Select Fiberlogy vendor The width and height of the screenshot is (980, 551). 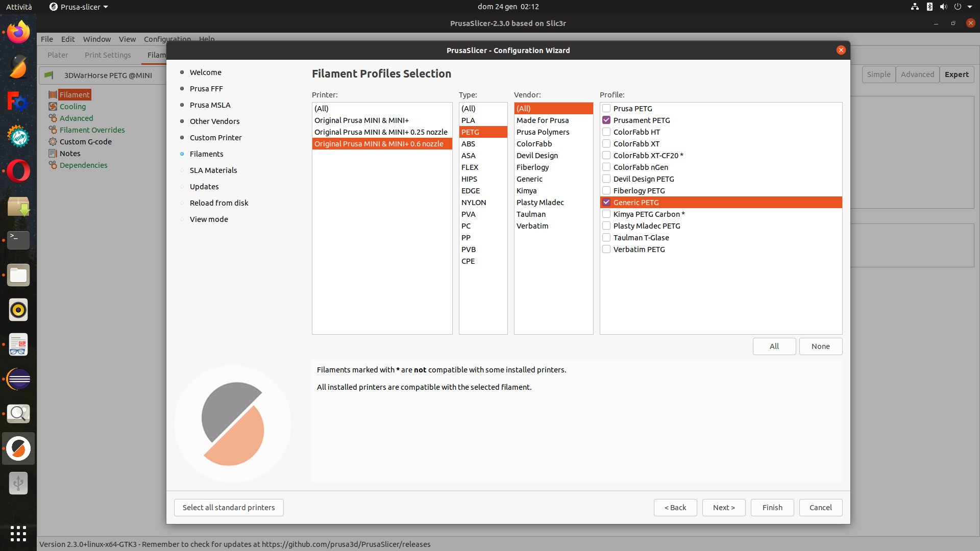(x=553, y=167)
